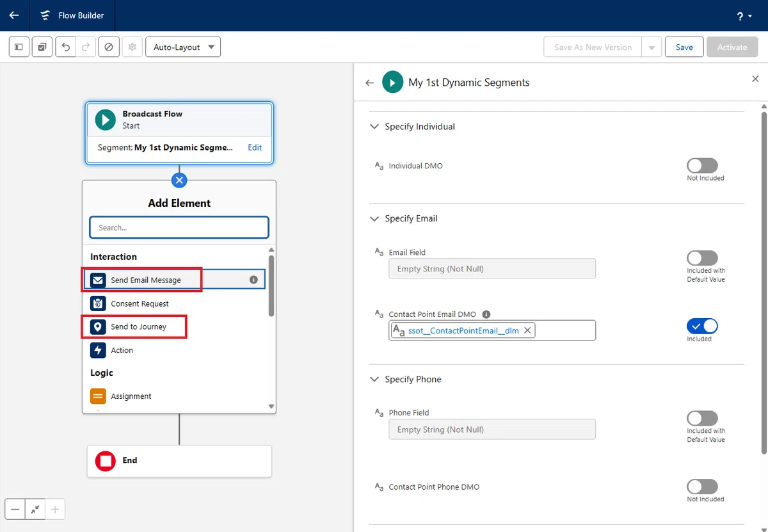768x532 pixels.
Task: Click the Contact Point Email DMO combobox
Action: (x=492, y=330)
